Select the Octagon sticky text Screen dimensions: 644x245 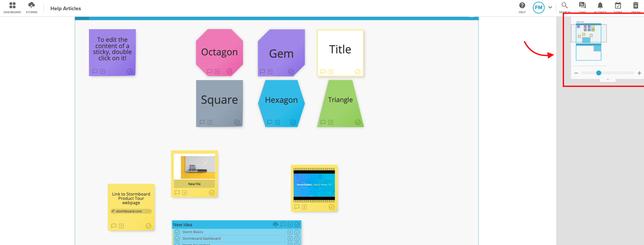tap(219, 52)
